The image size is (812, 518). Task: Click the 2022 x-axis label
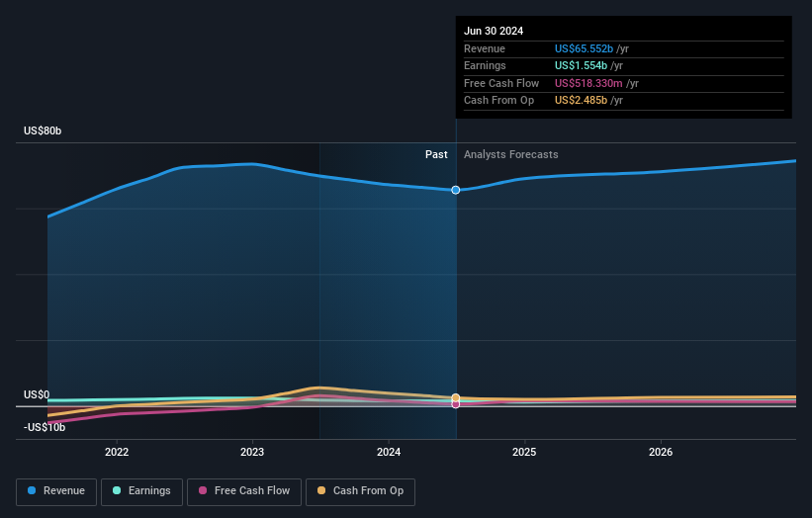[x=117, y=452]
